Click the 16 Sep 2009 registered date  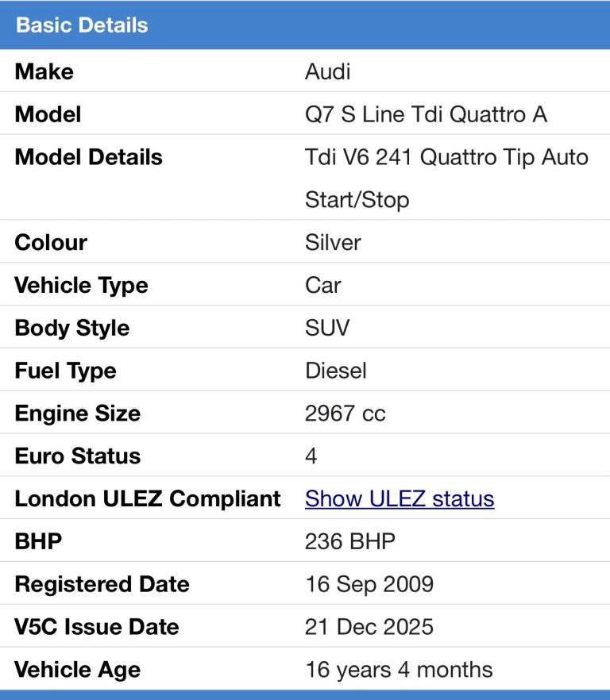pos(369,584)
